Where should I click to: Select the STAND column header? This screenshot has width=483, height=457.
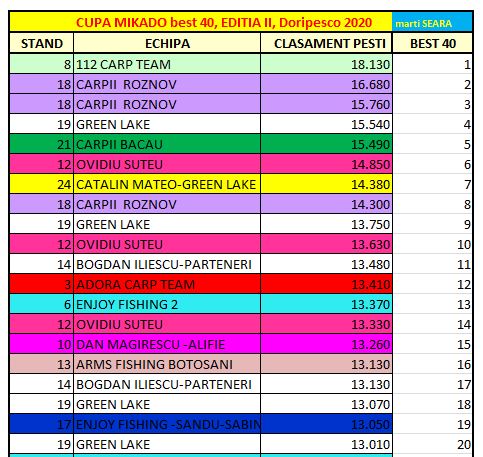pyautogui.click(x=42, y=43)
